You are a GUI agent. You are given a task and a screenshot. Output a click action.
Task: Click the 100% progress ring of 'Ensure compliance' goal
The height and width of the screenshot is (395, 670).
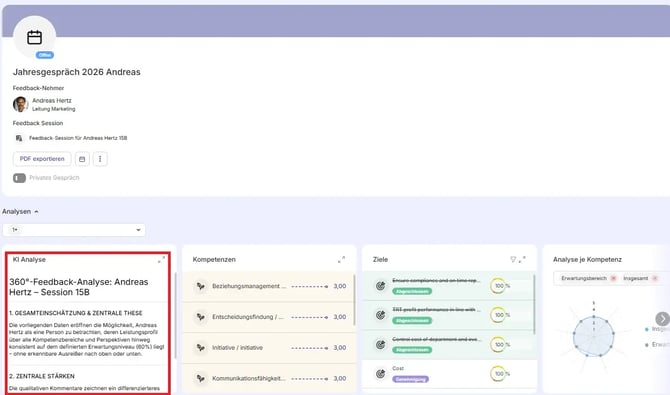pos(498,286)
